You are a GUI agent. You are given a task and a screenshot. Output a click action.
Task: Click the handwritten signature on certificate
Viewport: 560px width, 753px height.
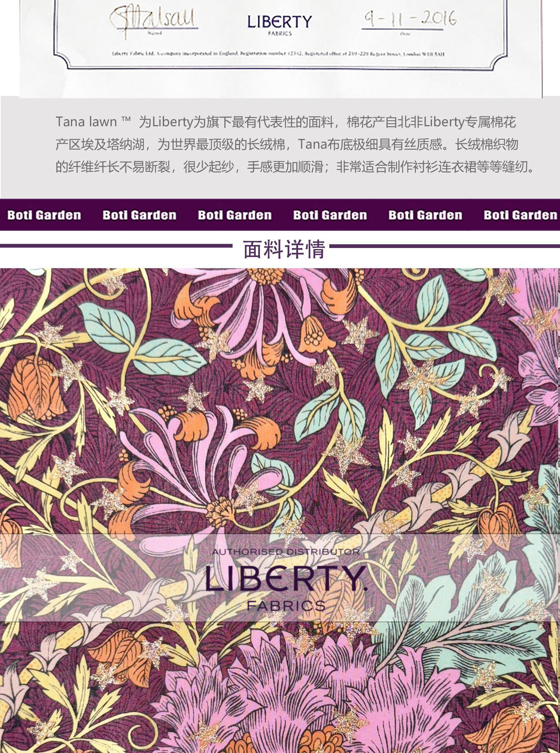[153, 21]
